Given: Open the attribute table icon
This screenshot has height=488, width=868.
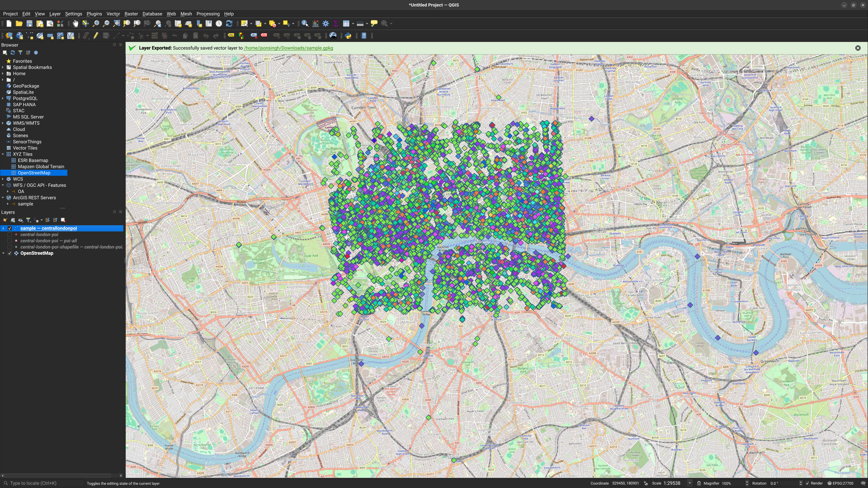Looking at the screenshot, I should pyautogui.click(x=346, y=23).
